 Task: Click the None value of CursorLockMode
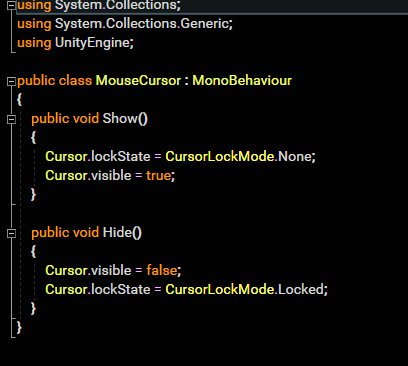295,157
